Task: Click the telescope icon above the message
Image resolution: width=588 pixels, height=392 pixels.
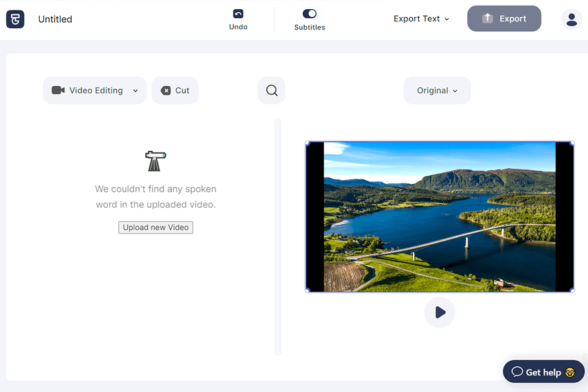Action: 156,161
